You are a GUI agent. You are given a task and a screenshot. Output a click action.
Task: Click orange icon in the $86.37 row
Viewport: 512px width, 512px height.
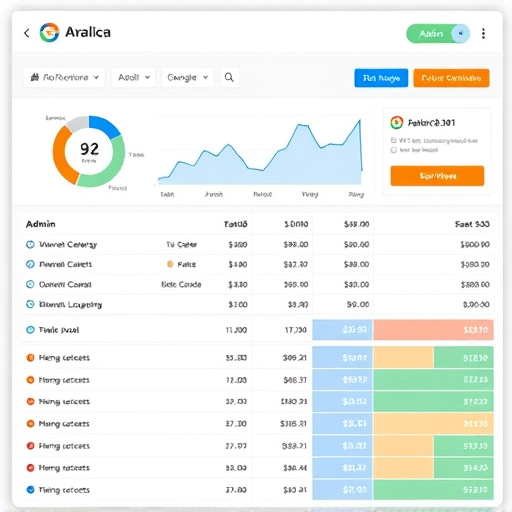click(x=30, y=380)
